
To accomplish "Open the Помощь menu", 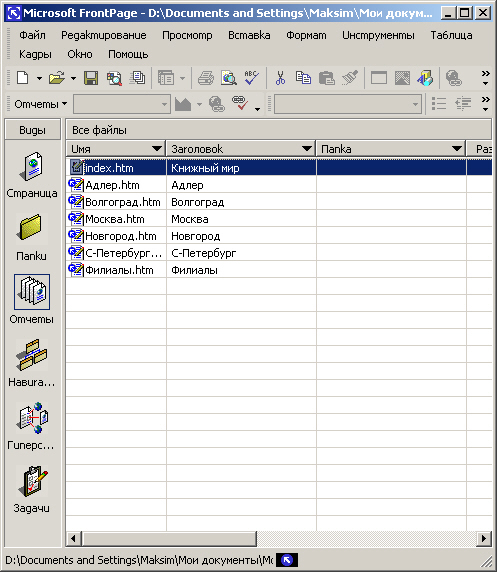I will tap(128, 54).
